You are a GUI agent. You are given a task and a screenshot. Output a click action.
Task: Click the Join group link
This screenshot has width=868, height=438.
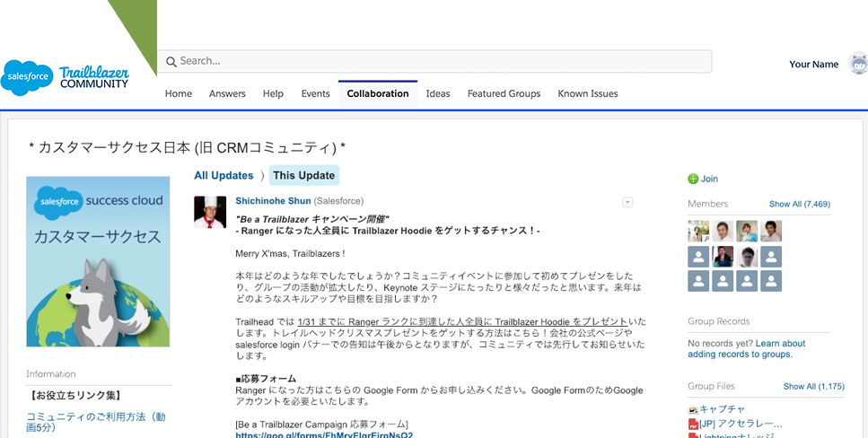tap(709, 179)
